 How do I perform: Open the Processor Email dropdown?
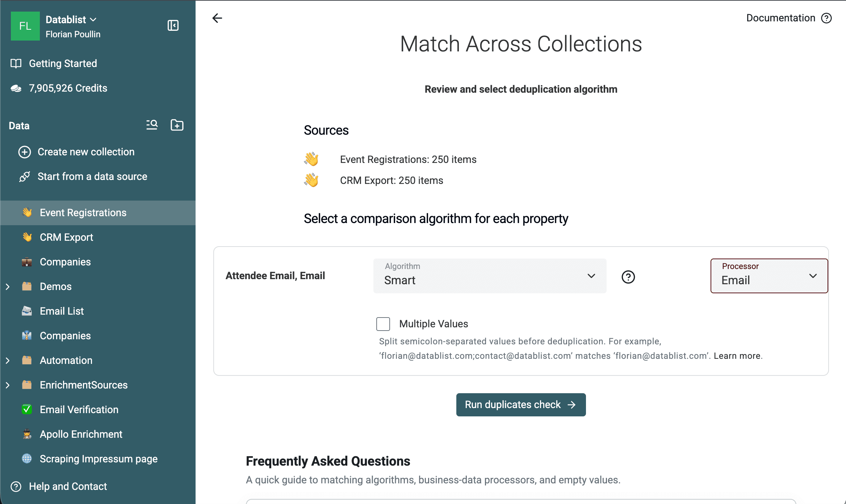point(769,276)
